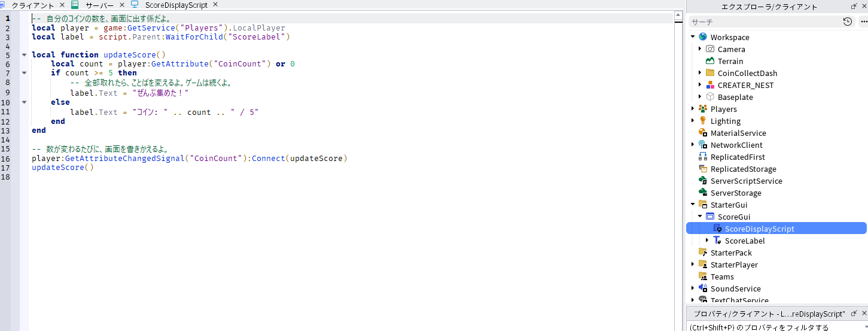Expand the Players service node
Screen dimensions: 868x331
(x=693, y=109)
